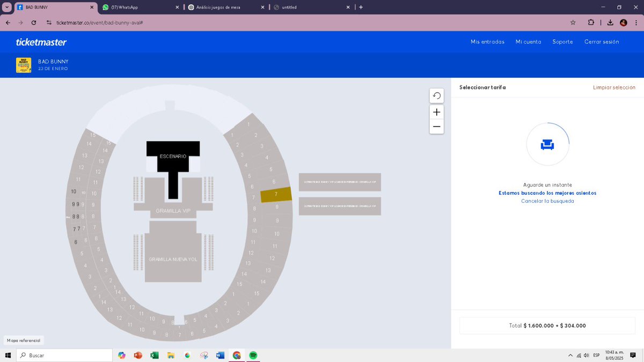The height and width of the screenshot is (362, 644).
Task: Open Copilot from the taskbar
Action: [x=122, y=355]
